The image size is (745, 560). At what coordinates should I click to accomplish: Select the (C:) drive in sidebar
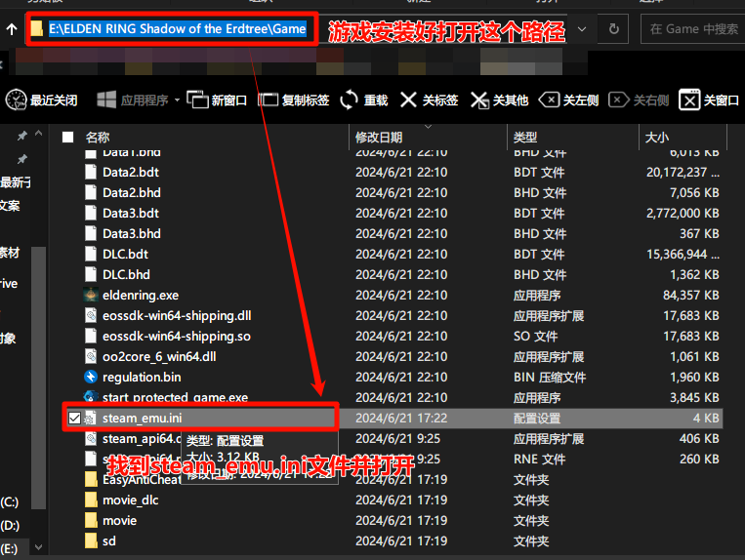pos(9,502)
